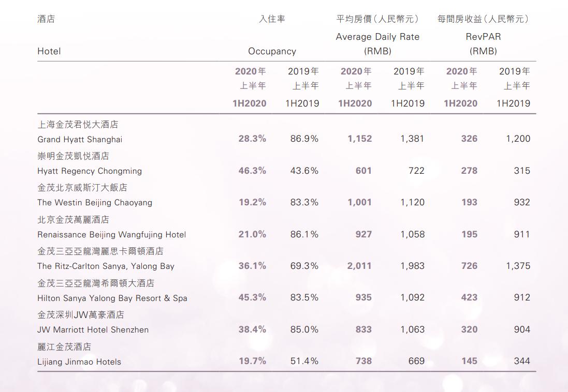568x392 pixels.
Task: Click Grand Hyatt Shanghai occupancy value 86.9%
Action: (x=304, y=139)
